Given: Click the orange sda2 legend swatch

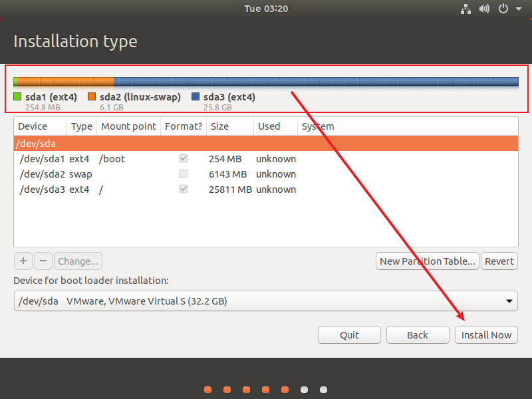Looking at the screenshot, I should [92, 96].
